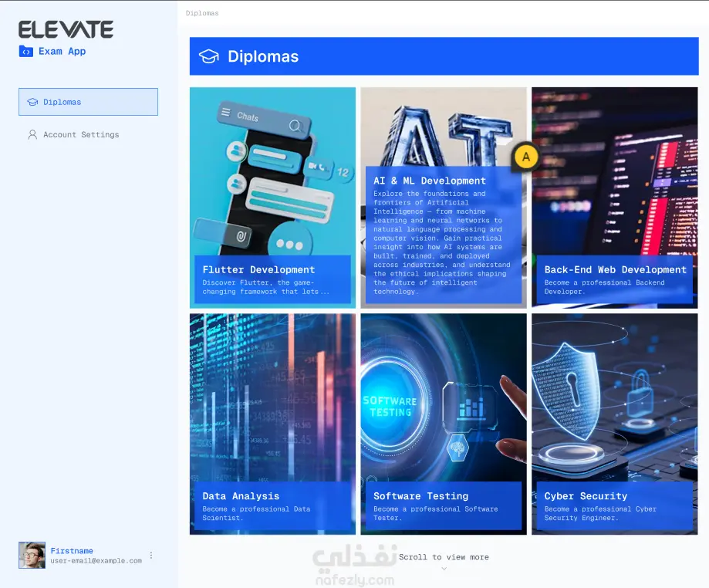Click the AI & ML Development title
Image resolution: width=709 pixels, height=588 pixels.
point(430,181)
